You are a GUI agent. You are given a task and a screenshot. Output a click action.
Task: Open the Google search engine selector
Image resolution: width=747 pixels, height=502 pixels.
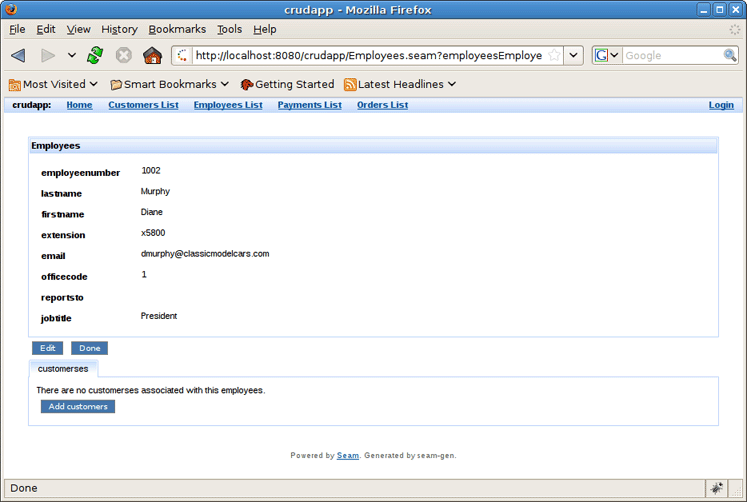[x=607, y=56]
